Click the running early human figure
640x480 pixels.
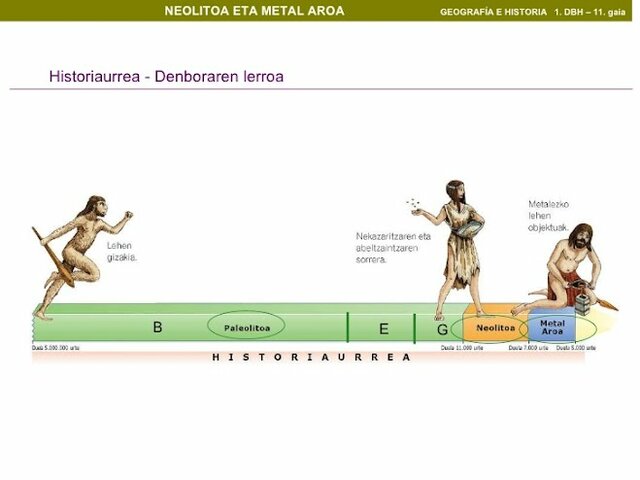click(82, 257)
